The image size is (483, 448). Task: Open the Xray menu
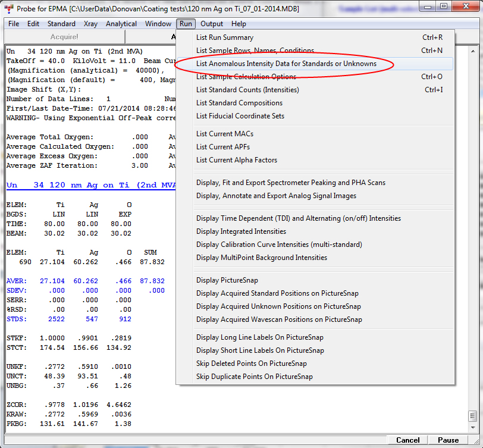click(90, 24)
